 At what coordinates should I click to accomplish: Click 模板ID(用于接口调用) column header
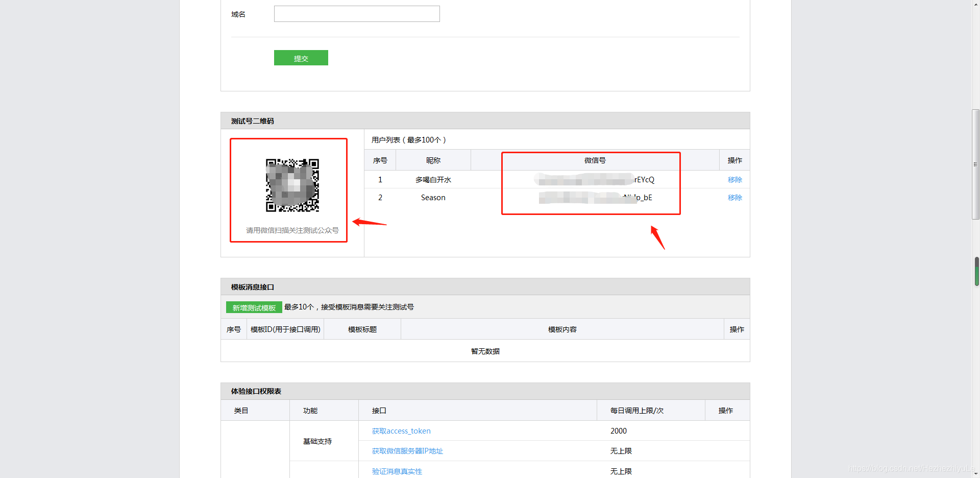coord(285,329)
